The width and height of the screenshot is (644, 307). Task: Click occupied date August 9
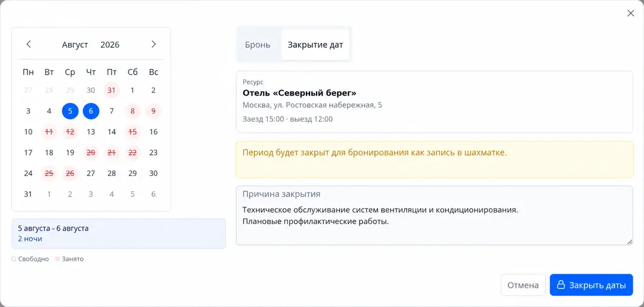coord(153,111)
